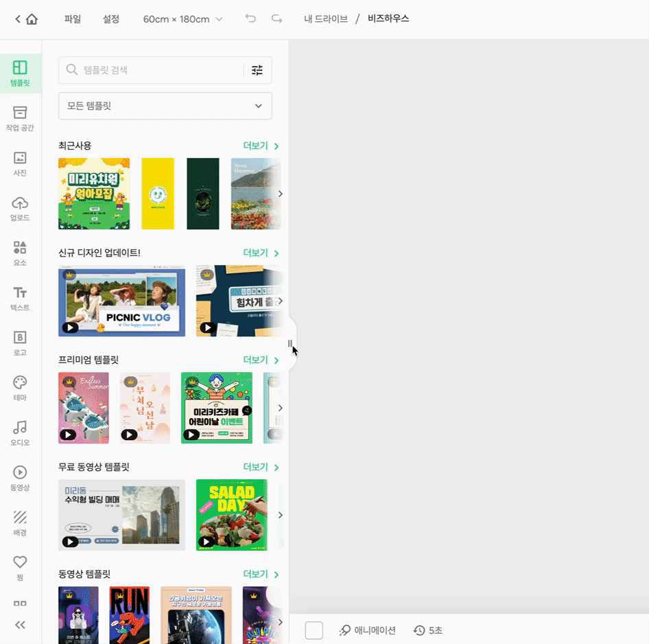Image resolution: width=649 pixels, height=644 pixels.
Task: Collapse the template panel with the handle
Action: click(x=290, y=343)
